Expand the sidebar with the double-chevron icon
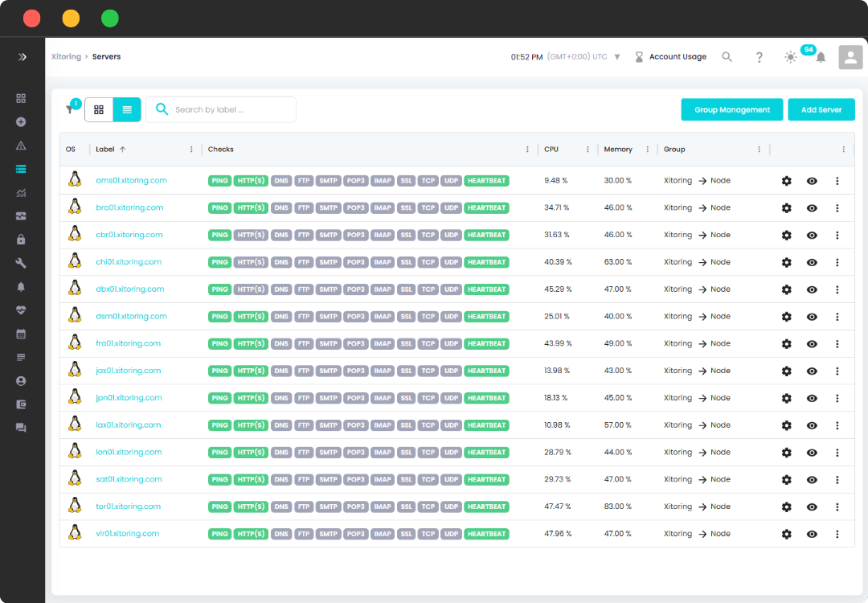 point(23,57)
